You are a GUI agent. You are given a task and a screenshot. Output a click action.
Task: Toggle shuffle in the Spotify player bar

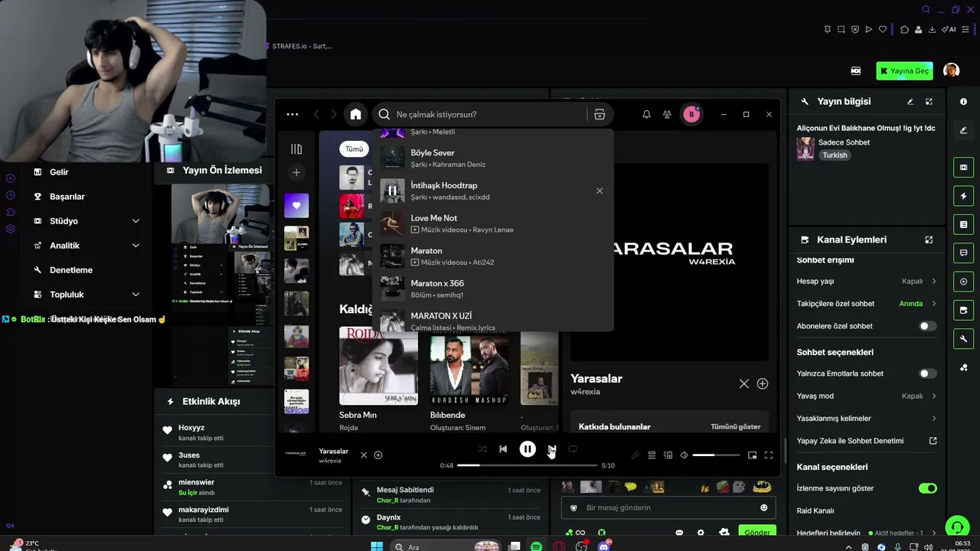pos(482,449)
